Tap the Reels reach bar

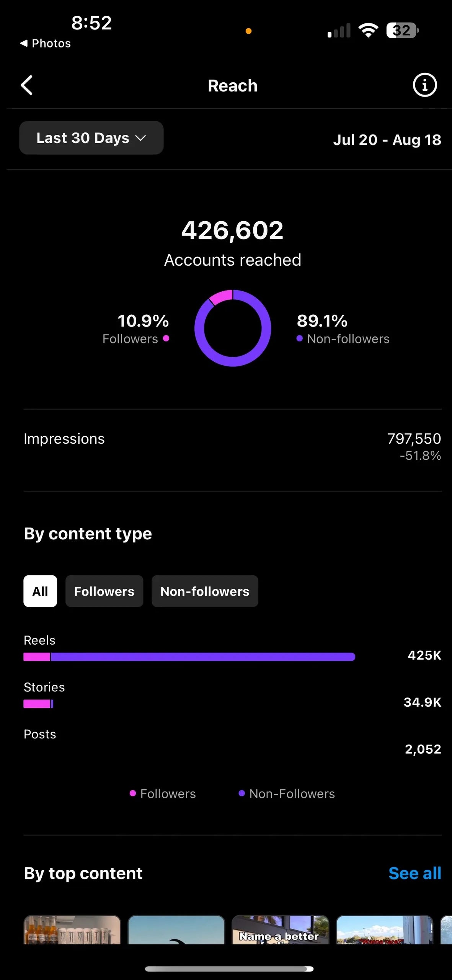189,657
